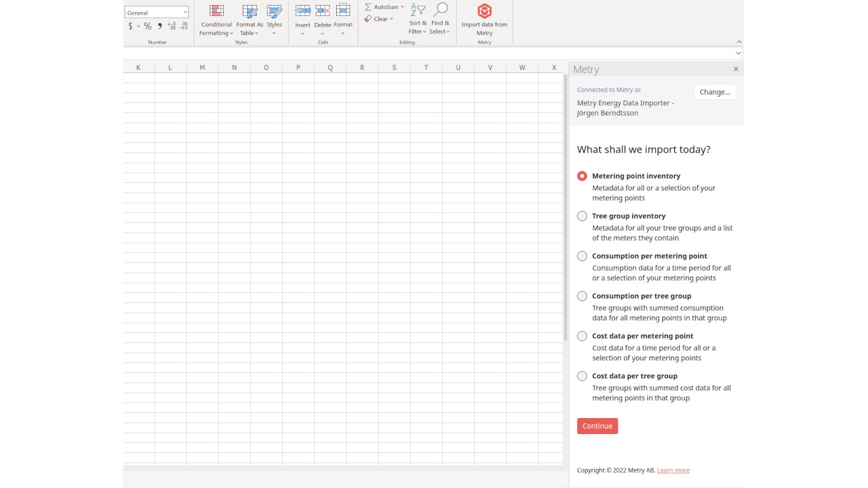Click the Accounting Number Format dollar icon
This screenshot has height=488, width=868.
[130, 26]
